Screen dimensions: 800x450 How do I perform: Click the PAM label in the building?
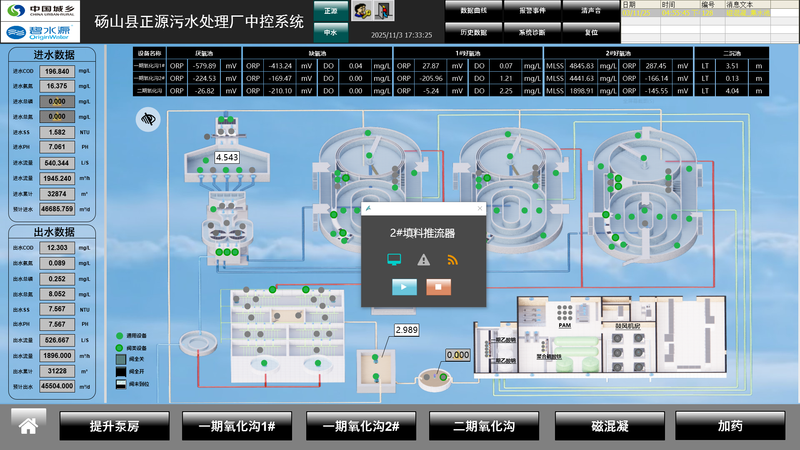click(x=564, y=326)
